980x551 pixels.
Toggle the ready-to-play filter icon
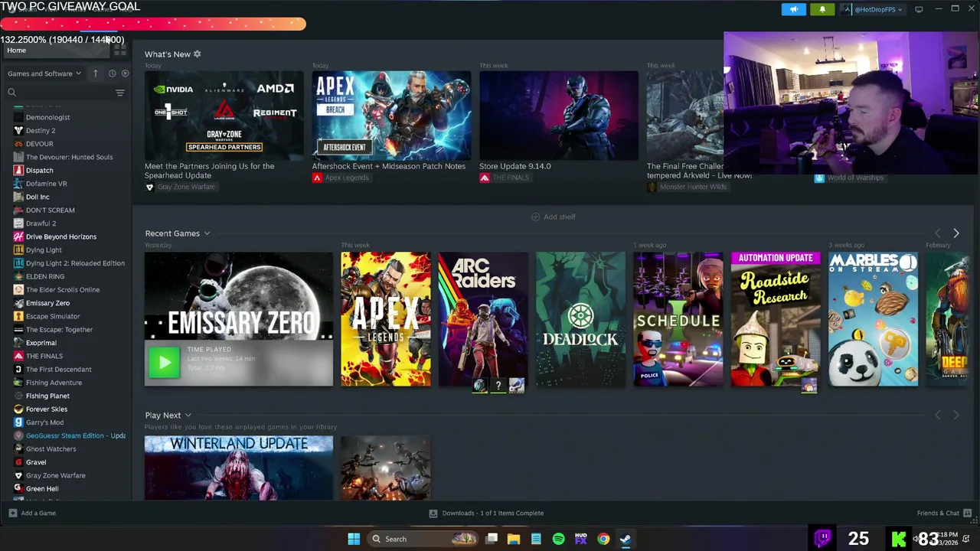125,73
